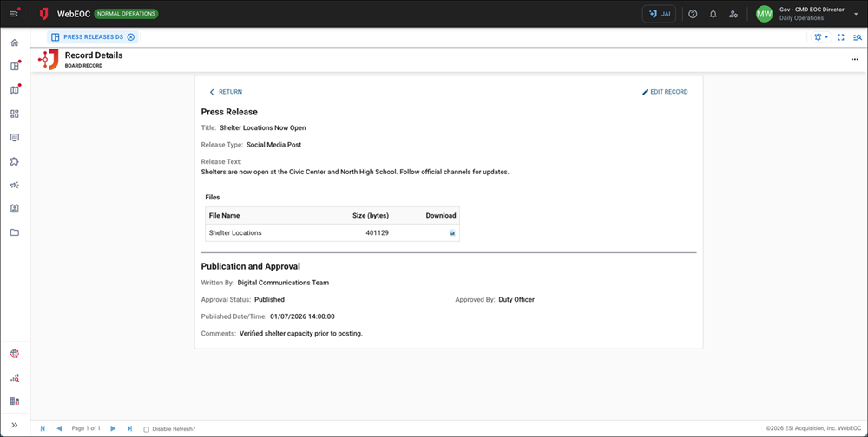Go to the next page arrow

113,428
